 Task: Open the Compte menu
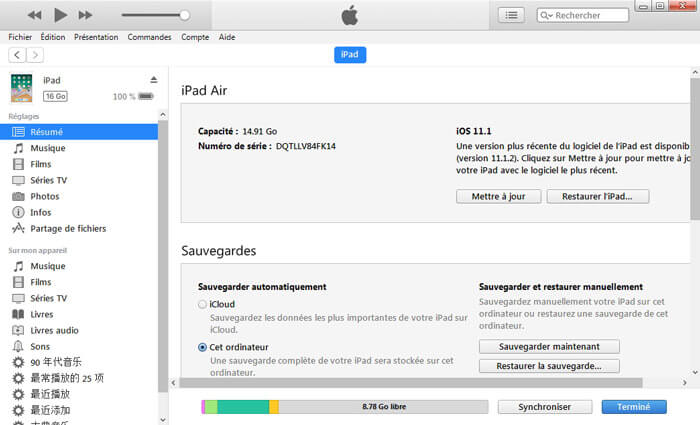tap(195, 37)
